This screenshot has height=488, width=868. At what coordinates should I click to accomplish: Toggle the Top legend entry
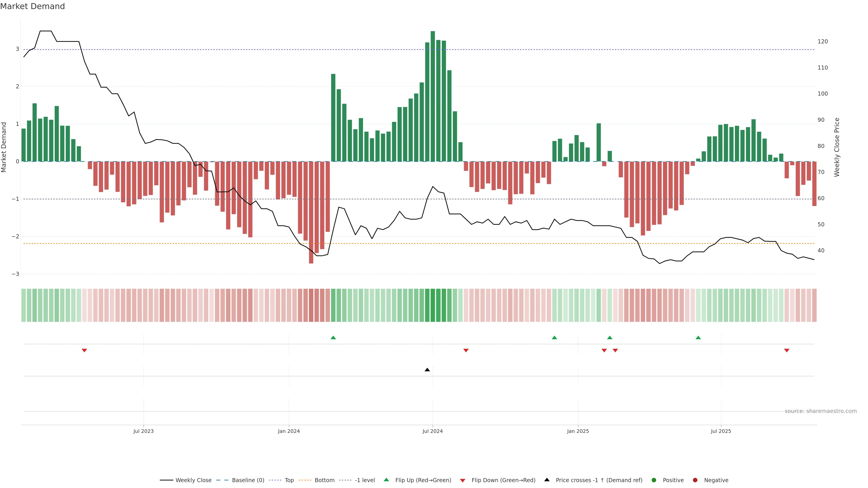[289, 480]
